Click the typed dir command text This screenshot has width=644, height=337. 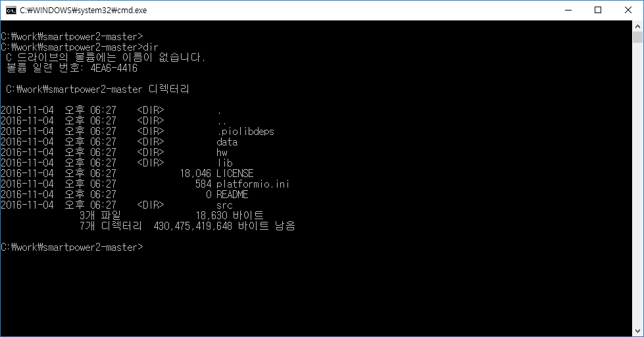(151, 47)
